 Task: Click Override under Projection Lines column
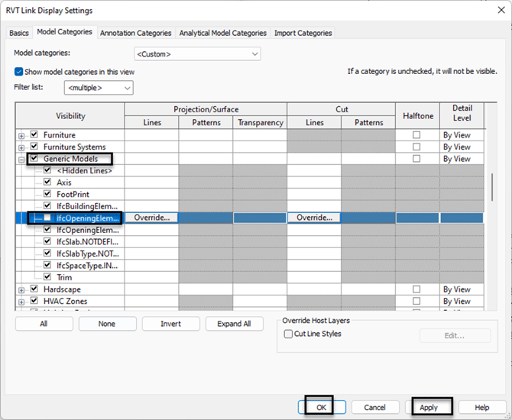click(x=151, y=218)
